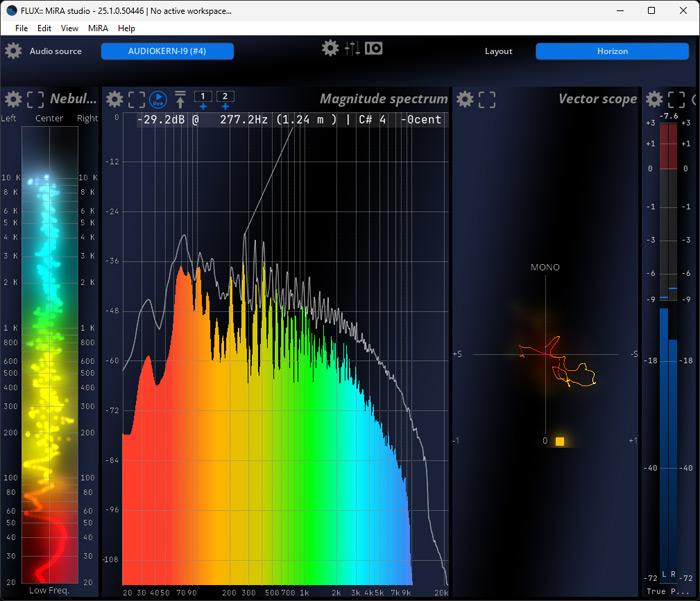700x601 pixels.
Task: Click the MONO label in vector scope
Action: [x=545, y=267]
